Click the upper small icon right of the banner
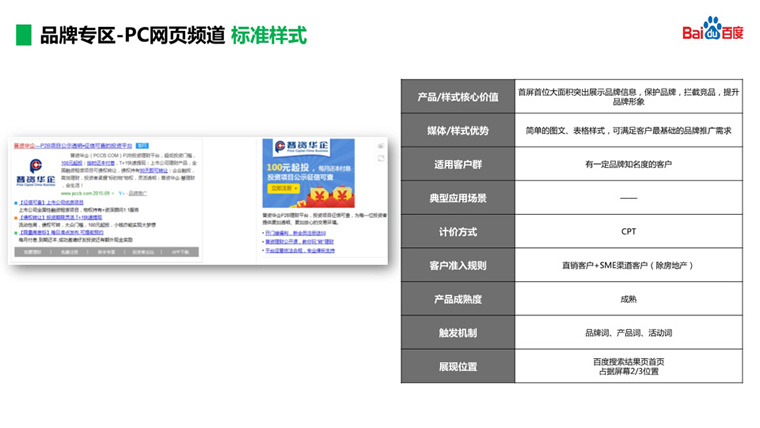Screen dimensions: 760x428 381,146
